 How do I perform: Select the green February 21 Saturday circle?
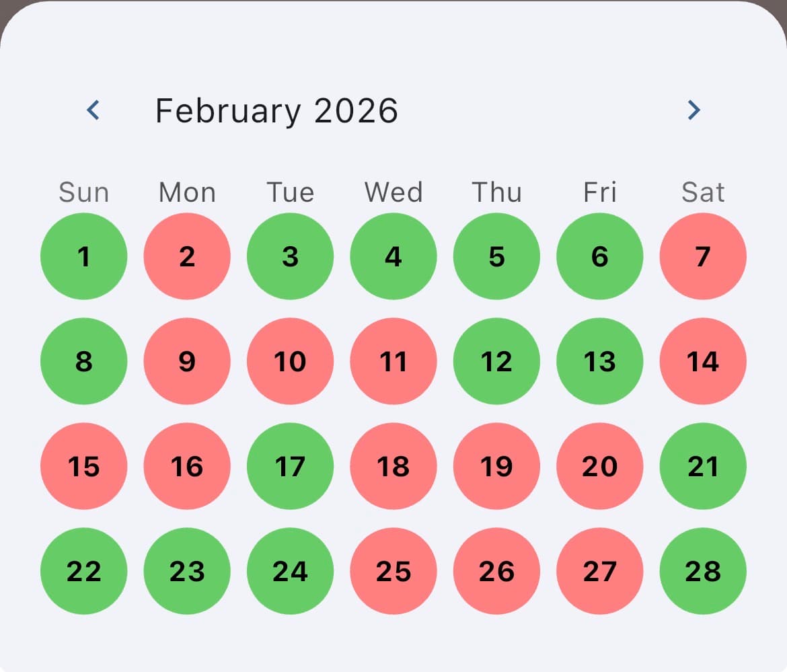(x=703, y=466)
